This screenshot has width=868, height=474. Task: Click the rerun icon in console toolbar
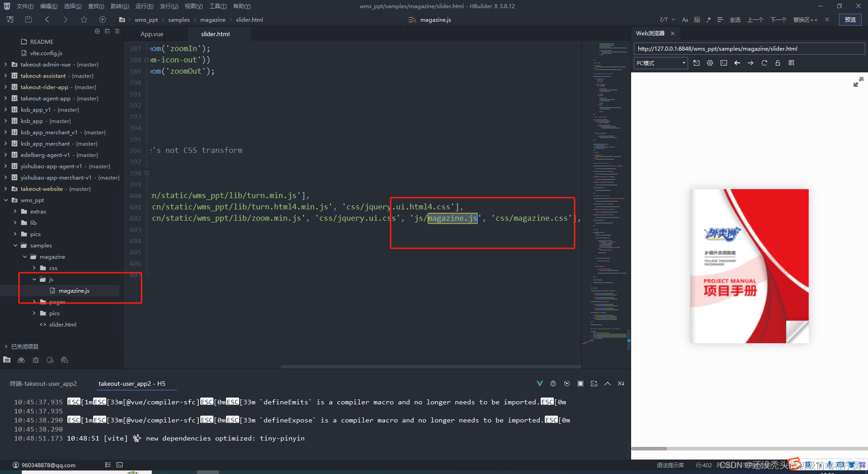tap(566, 384)
